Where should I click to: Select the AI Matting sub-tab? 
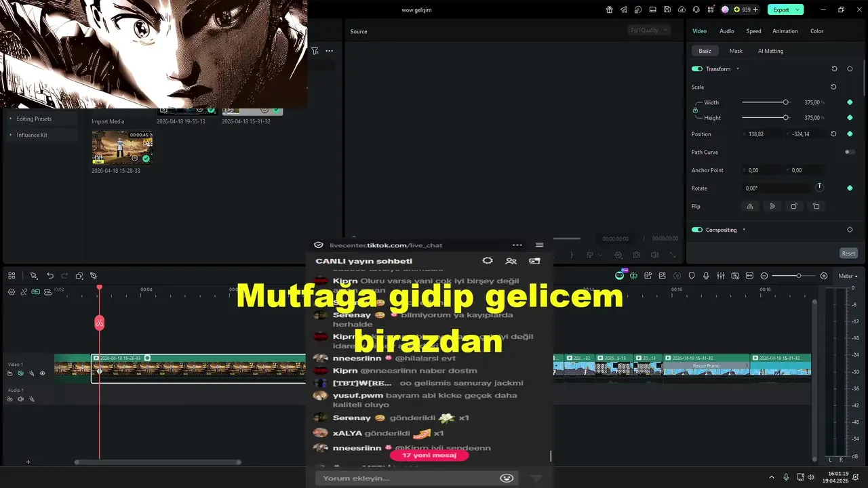click(770, 51)
